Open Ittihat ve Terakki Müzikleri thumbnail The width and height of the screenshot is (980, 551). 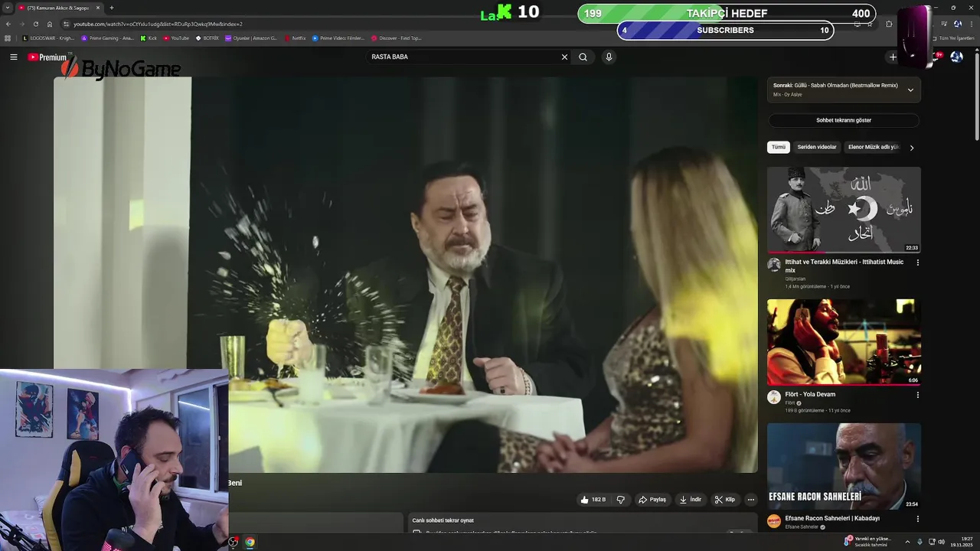point(844,210)
